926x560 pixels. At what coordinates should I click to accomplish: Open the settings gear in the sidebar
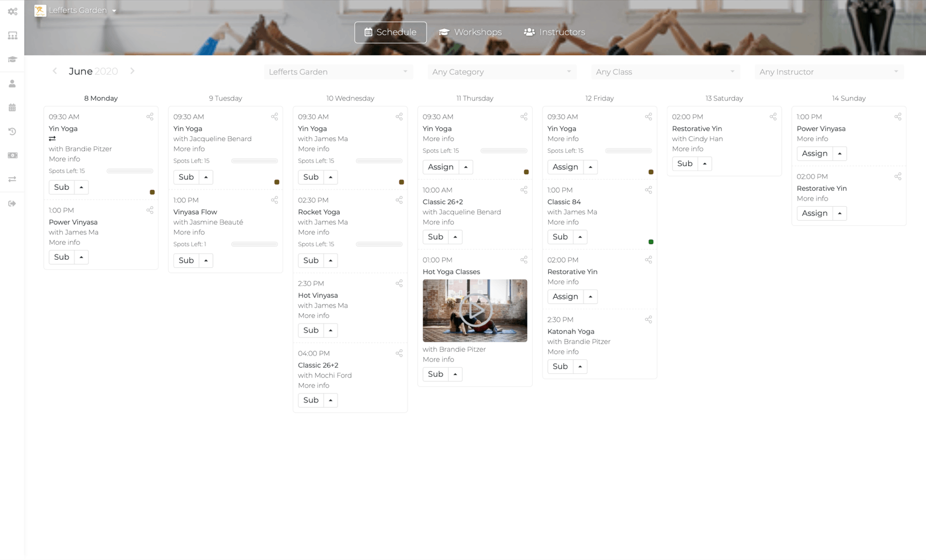coord(13,11)
